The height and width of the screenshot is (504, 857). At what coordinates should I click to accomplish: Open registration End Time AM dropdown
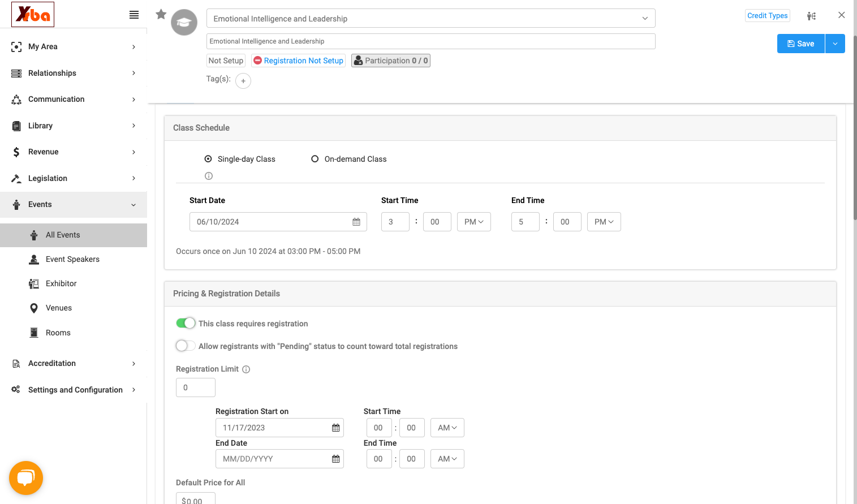(447, 459)
